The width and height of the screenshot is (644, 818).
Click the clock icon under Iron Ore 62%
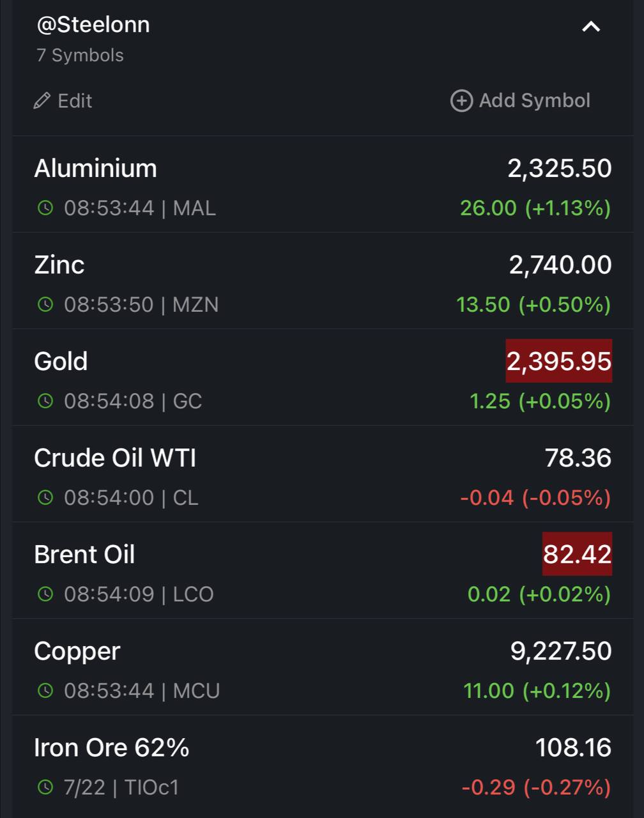point(45,787)
